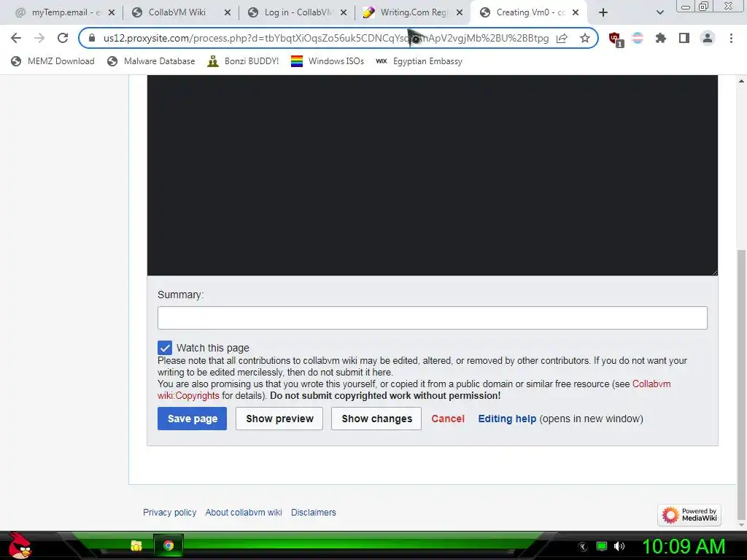Cancel the page edit

448,419
